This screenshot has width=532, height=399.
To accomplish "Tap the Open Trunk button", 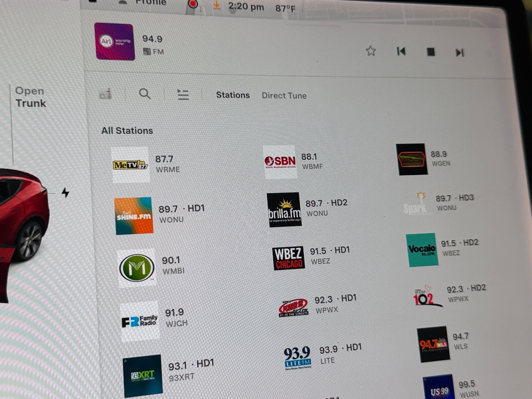I will click(x=31, y=97).
